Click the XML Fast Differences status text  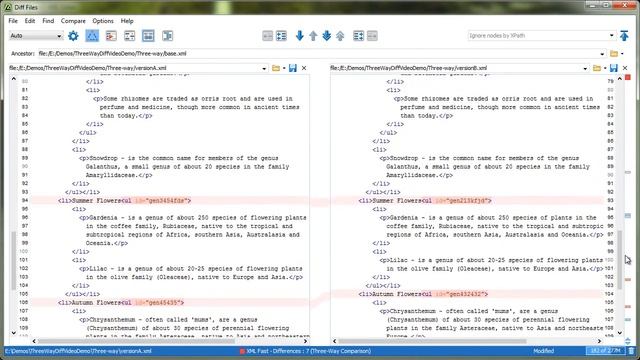(308, 351)
